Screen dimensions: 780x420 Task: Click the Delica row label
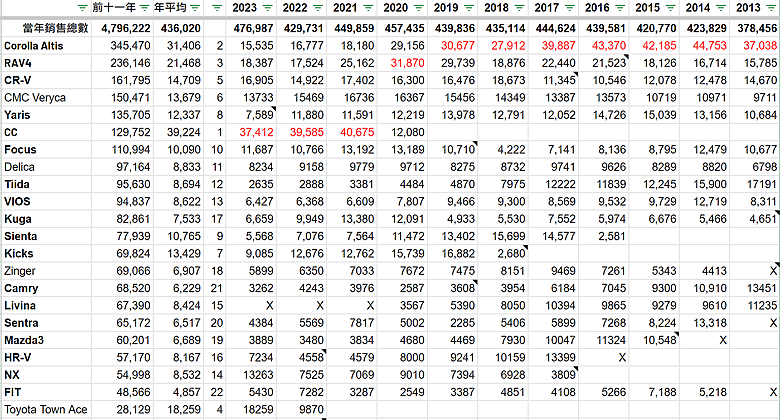[x=19, y=167]
